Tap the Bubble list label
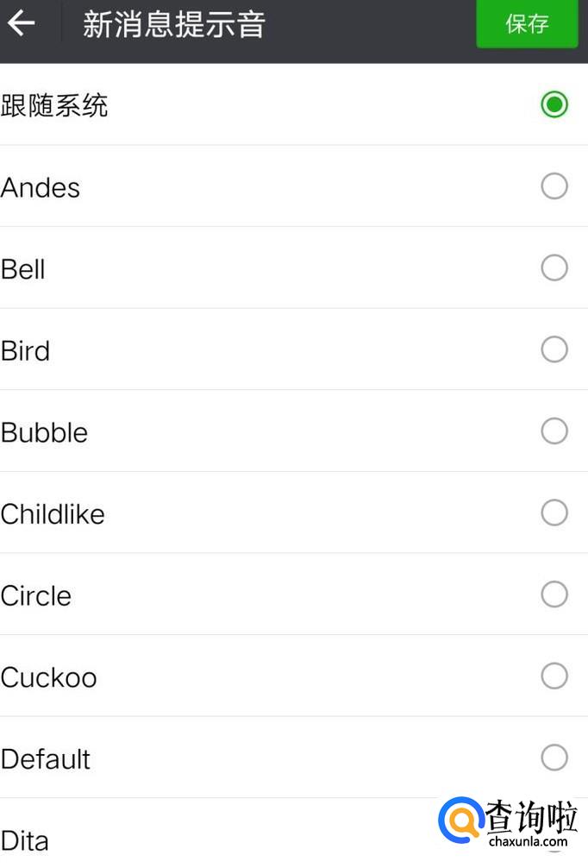The height and width of the screenshot is (868, 588). point(45,432)
